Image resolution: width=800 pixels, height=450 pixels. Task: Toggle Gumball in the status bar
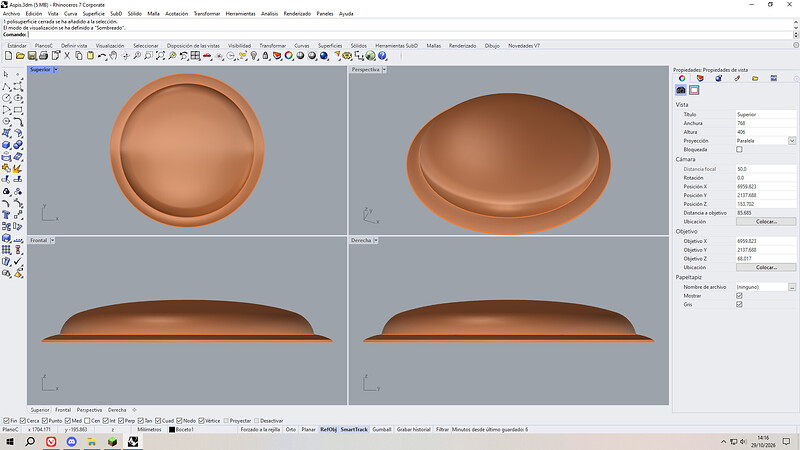[382, 430]
